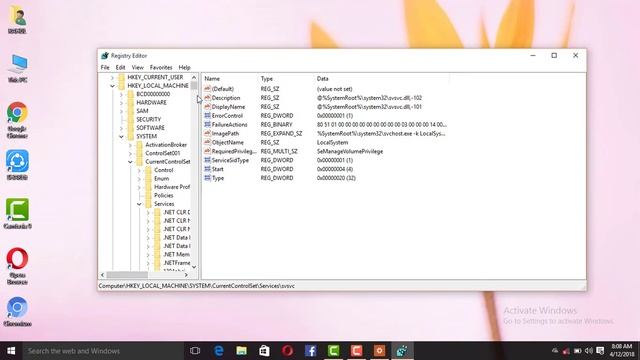Open the View menu
640x360 pixels.
coord(138,67)
